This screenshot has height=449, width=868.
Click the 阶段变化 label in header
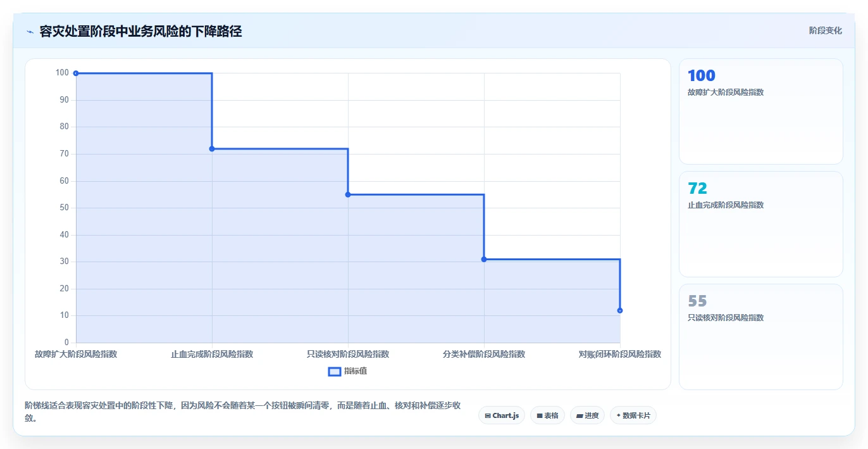click(825, 30)
